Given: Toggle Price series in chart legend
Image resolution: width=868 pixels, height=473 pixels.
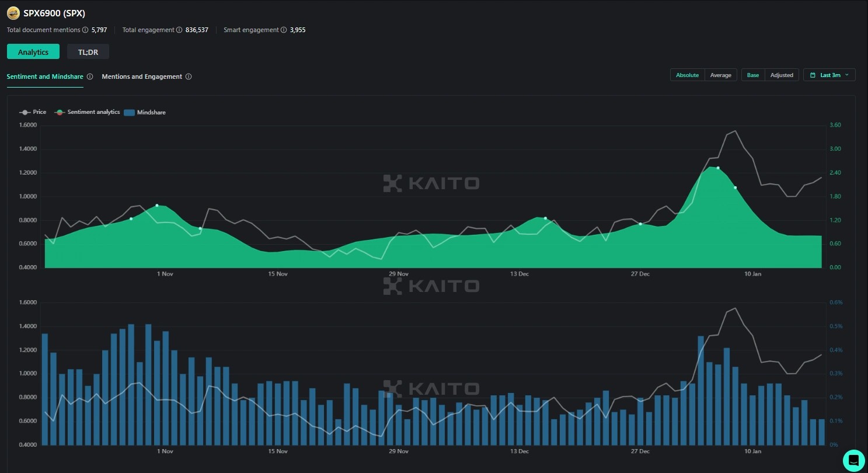Looking at the screenshot, I should pos(33,112).
